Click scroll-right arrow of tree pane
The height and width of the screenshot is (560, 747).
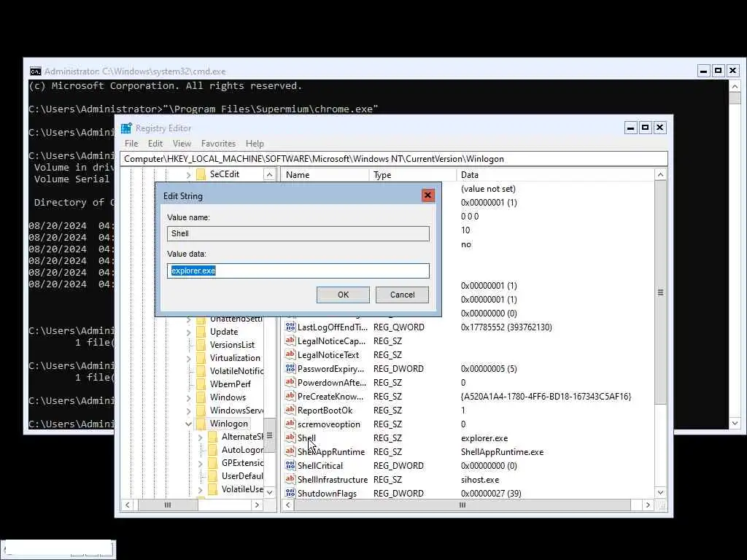coord(258,505)
